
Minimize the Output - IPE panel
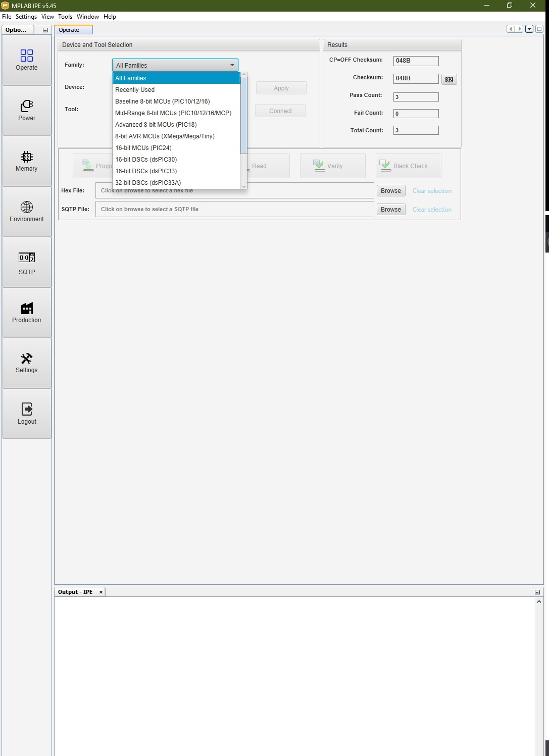537,592
